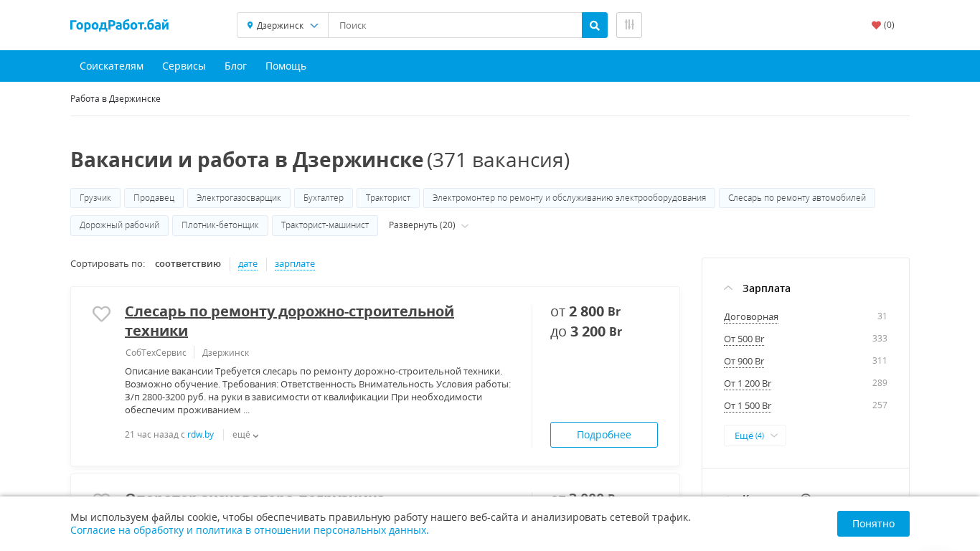Screen dimensions: 980x551
Task: Open Соискателям menu
Action: [x=111, y=66]
